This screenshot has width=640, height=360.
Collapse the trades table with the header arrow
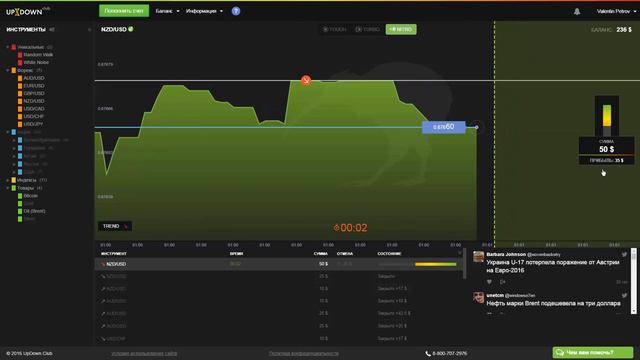(460, 253)
